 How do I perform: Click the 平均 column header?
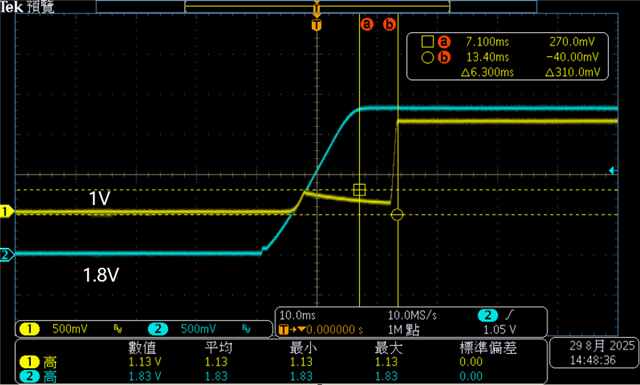(x=218, y=348)
